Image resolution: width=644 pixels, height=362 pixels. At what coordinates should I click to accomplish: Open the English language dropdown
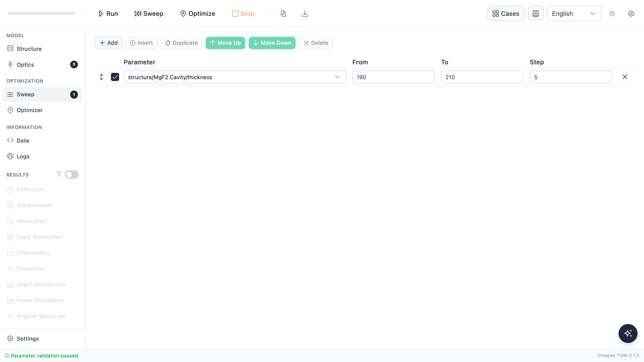(574, 14)
